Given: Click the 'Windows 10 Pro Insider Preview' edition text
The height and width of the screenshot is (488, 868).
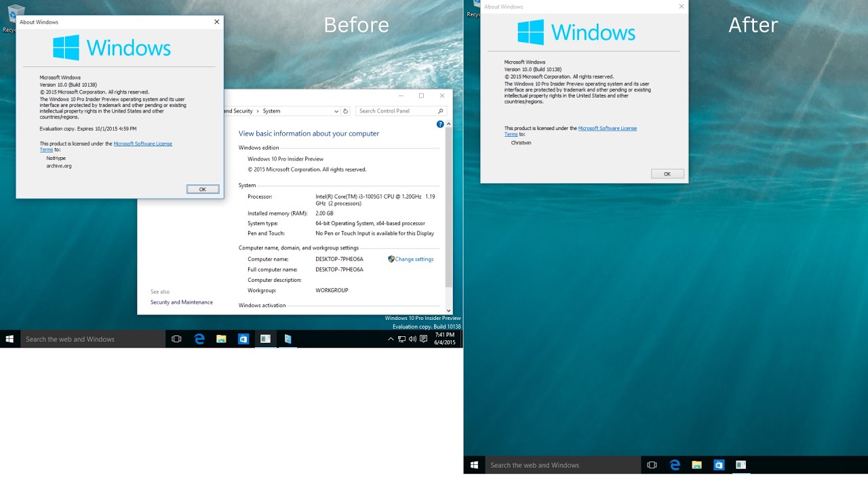Looking at the screenshot, I should (285, 159).
